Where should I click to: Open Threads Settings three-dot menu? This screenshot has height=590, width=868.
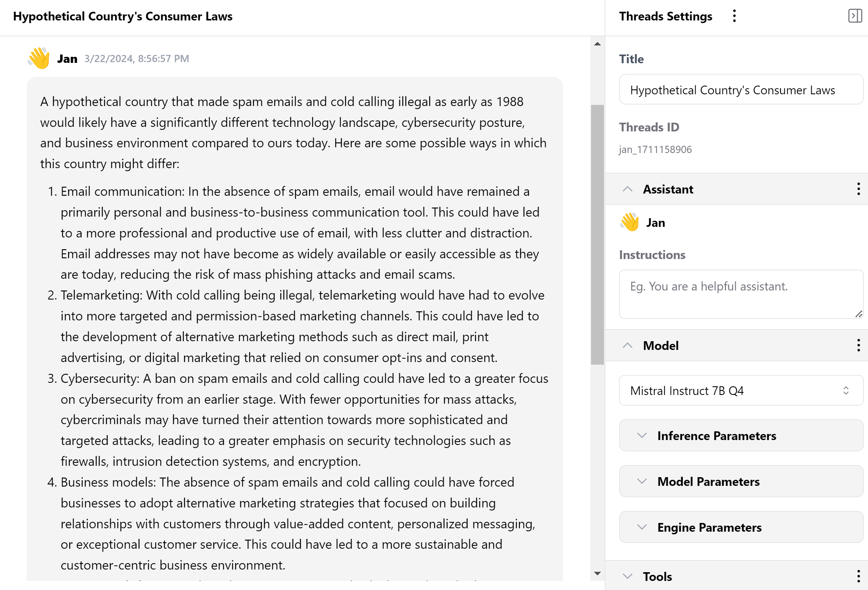click(734, 16)
